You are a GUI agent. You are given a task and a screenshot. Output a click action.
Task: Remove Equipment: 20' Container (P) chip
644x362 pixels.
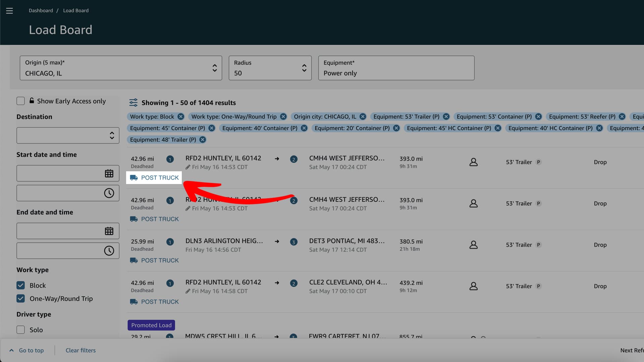coord(396,128)
